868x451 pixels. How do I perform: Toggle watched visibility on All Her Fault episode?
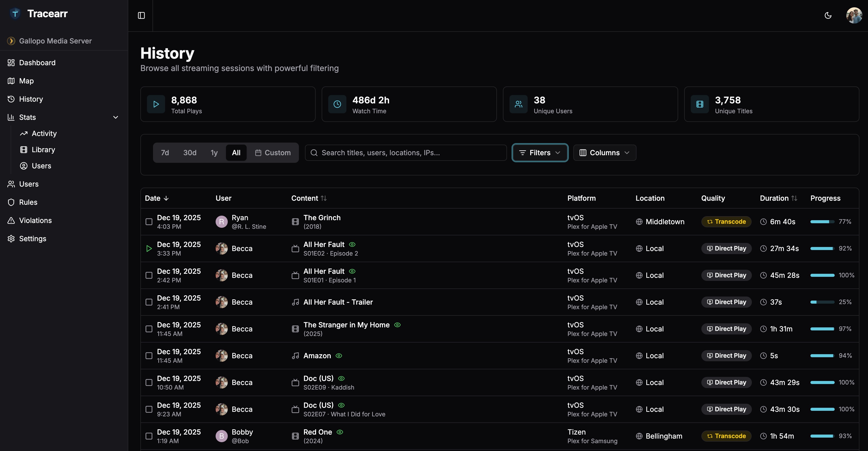pyautogui.click(x=352, y=244)
